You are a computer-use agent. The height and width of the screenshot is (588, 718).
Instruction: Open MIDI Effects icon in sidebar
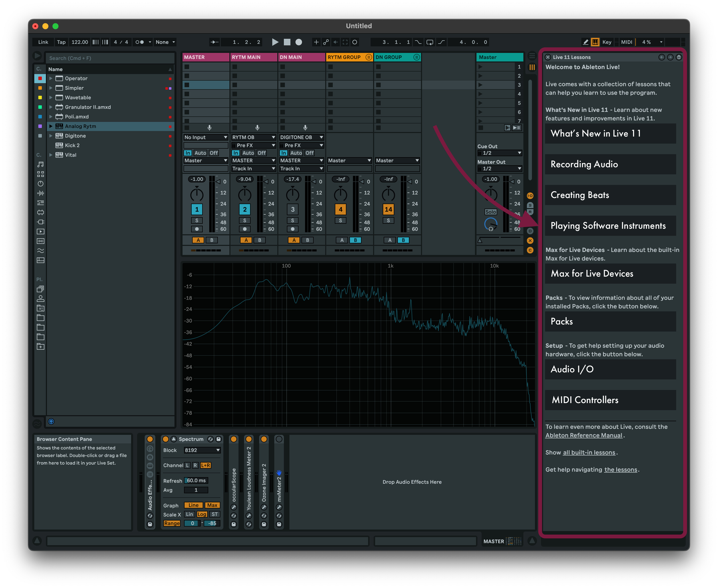(x=40, y=203)
